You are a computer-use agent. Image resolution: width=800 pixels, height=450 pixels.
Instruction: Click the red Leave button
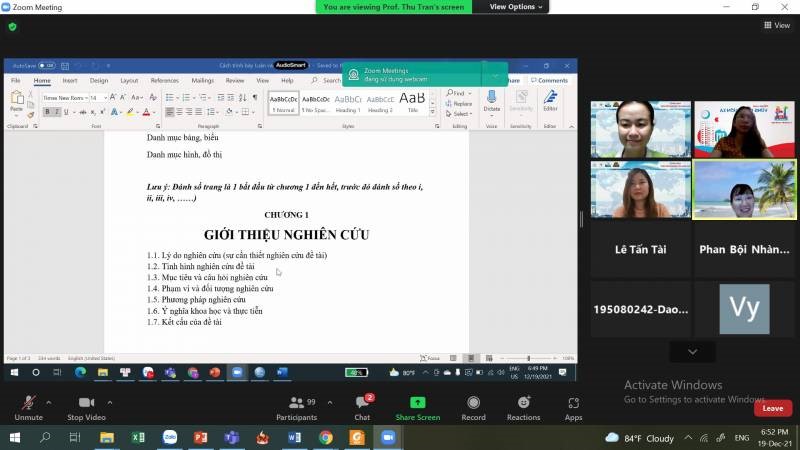(772, 408)
